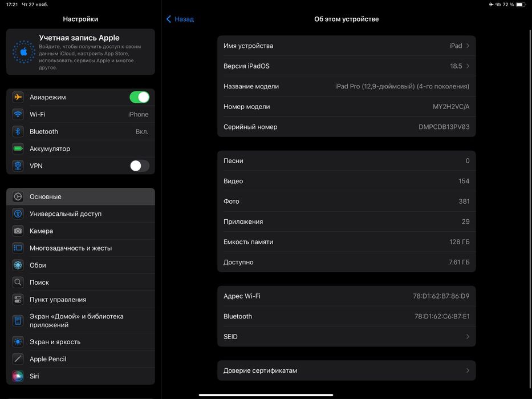Tap the Видео count 154
Image resolution: width=532 pixels, height=399 pixels.
pyautogui.click(x=464, y=181)
